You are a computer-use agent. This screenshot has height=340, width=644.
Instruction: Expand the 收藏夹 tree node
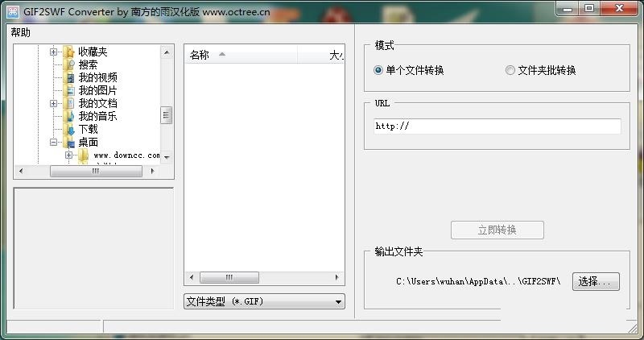54,52
